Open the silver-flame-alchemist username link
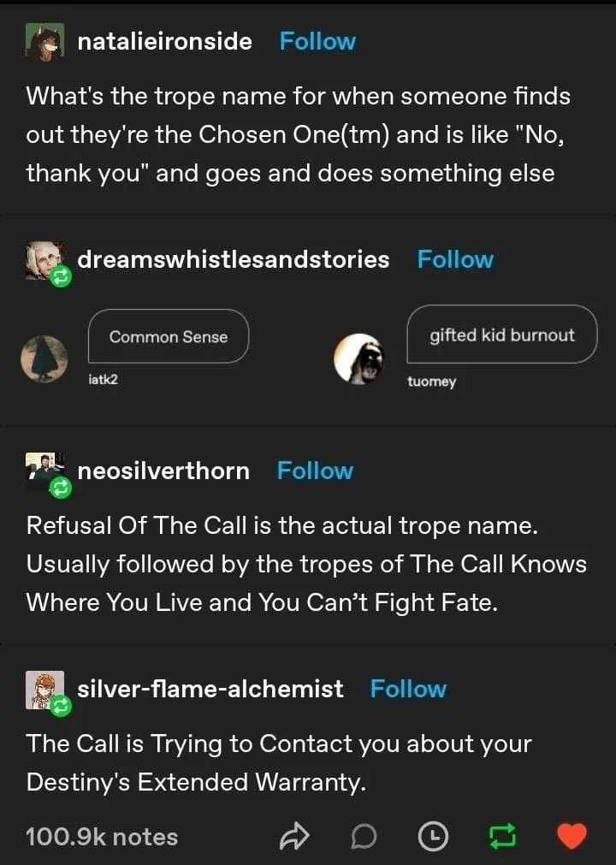The image size is (616, 865). tap(210, 689)
